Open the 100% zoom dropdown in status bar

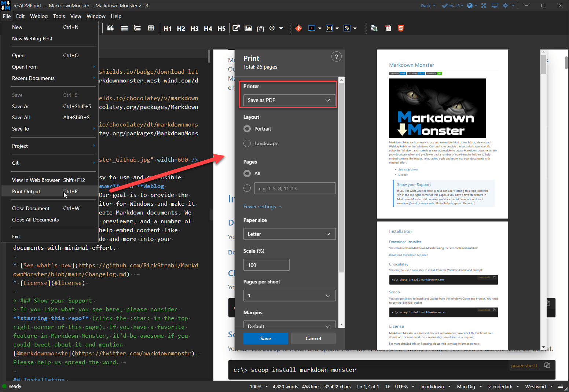click(259, 386)
